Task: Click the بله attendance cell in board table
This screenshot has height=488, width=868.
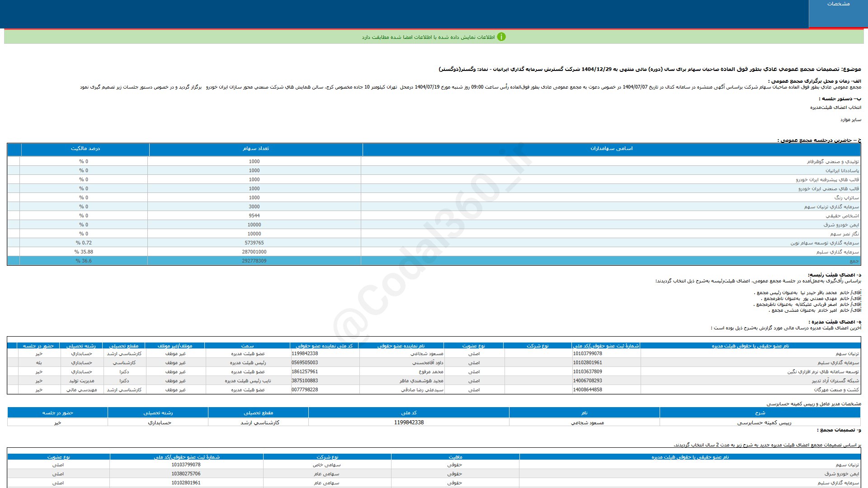Action: coord(39,362)
